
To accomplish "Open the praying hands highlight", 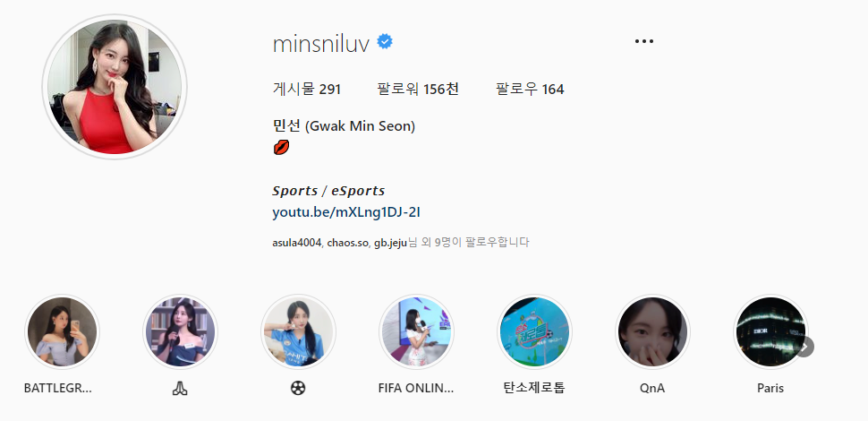I will (x=180, y=331).
